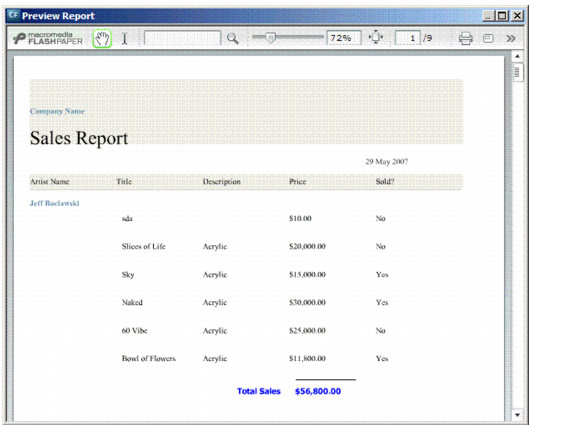Close the Preview Report window
The image size is (576, 425).
[517, 15]
